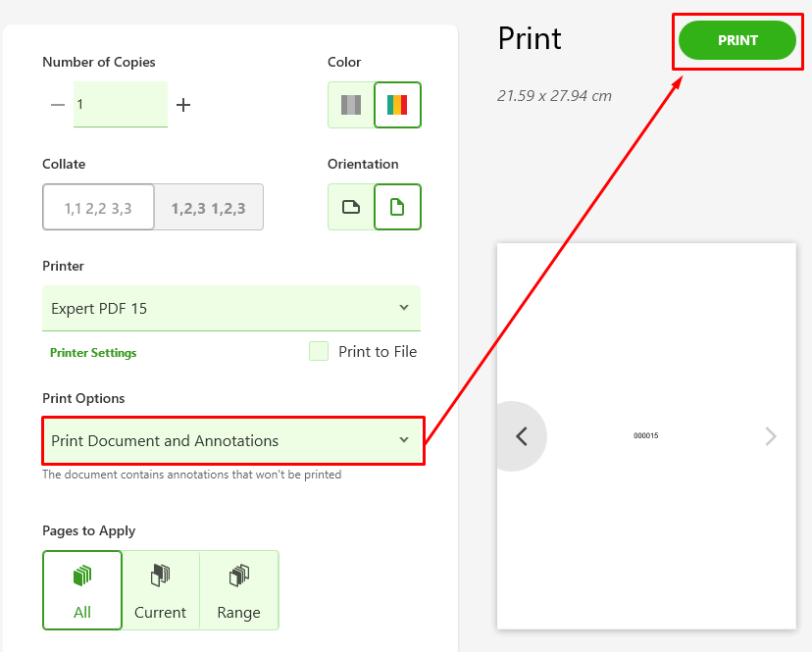812x652 pixels.
Task: Open Printer Settings link
Action: pyautogui.click(x=93, y=353)
